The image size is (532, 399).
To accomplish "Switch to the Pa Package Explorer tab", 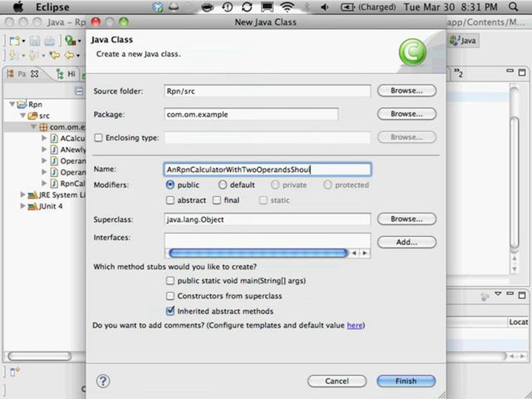I will 22,74.
